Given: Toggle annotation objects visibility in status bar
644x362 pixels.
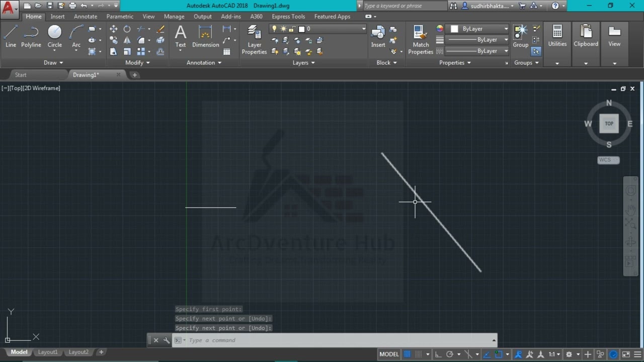Looking at the screenshot, I should 518,354.
